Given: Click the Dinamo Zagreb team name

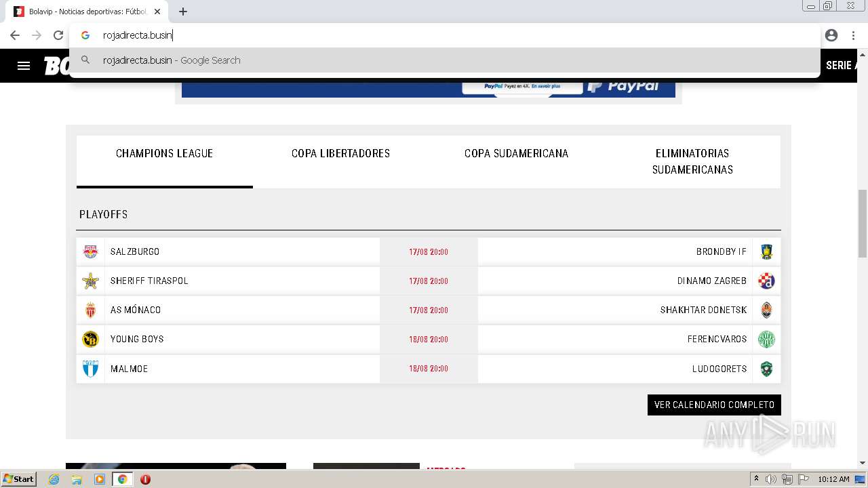Looking at the screenshot, I should (712, 281).
